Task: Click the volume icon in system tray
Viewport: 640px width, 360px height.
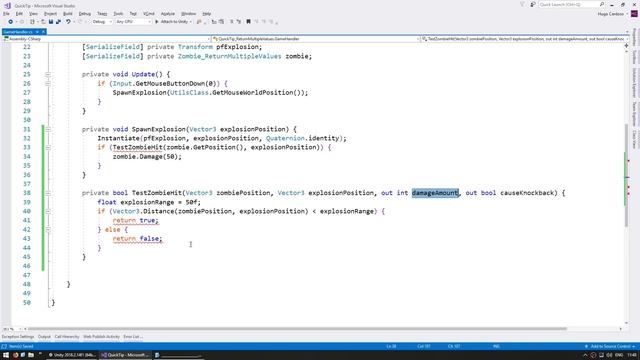Action: 609,355
